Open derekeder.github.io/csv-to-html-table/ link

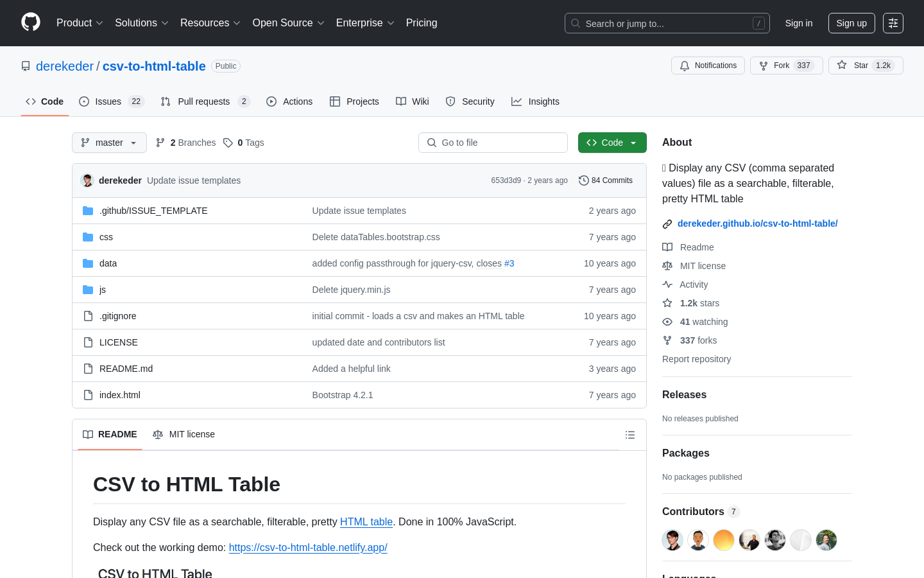coord(757,223)
